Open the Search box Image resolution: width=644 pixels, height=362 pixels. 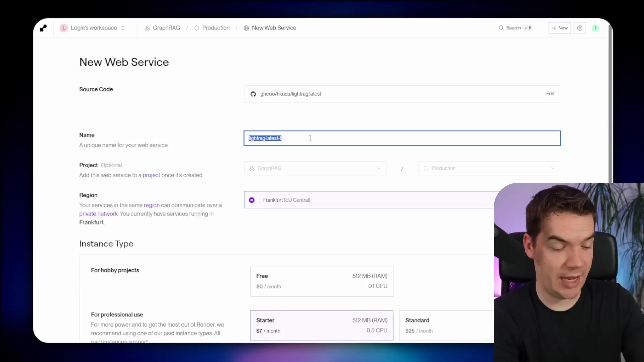click(x=516, y=28)
